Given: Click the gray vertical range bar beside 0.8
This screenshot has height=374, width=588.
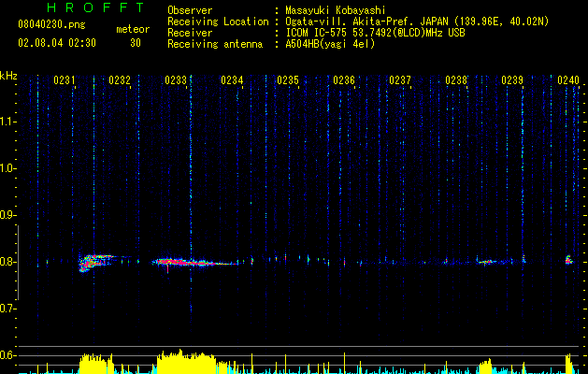Looking at the screenshot, I should [x=18, y=262].
